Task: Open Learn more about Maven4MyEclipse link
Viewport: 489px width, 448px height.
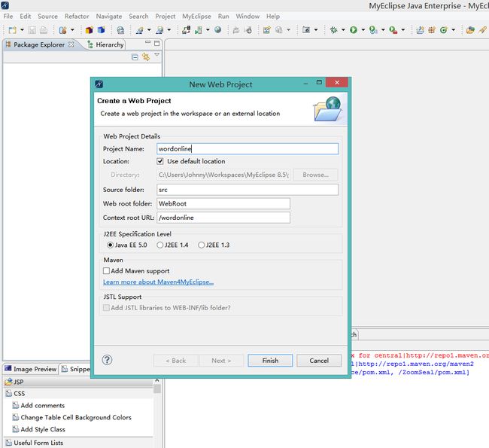Action: click(x=158, y=282)
